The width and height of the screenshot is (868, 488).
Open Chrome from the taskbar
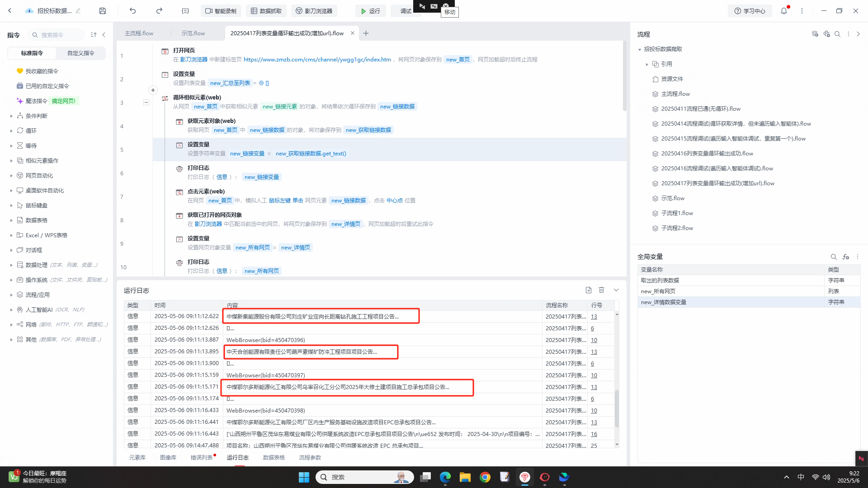[485, 477]
